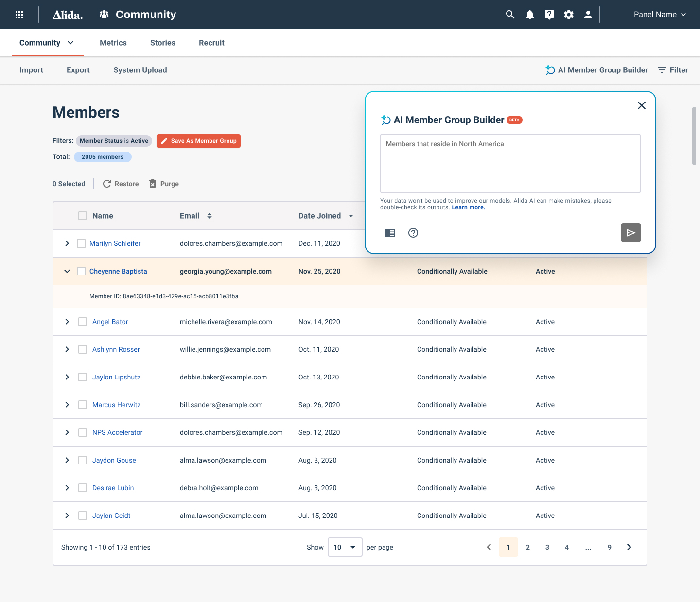Click the Restore refresh icon
This screenshot has height=602, width=700.
coord(107,184)
